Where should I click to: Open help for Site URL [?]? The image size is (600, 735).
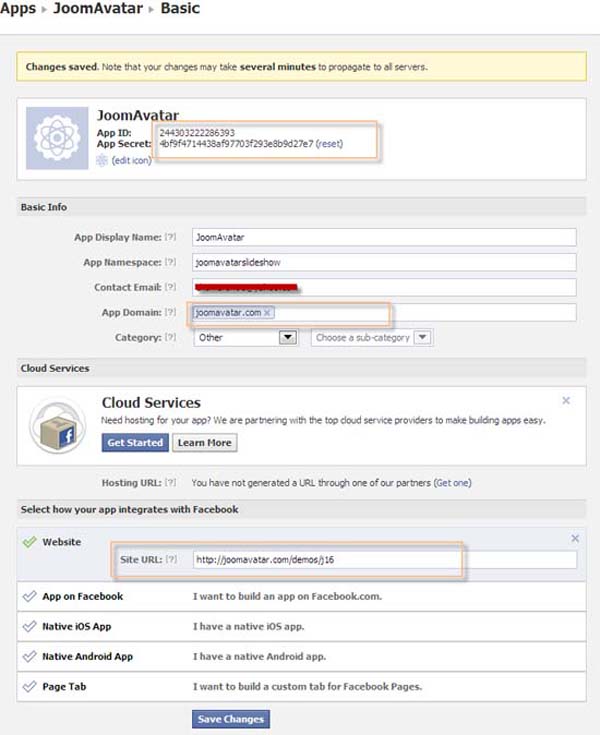tap(171, 560)
